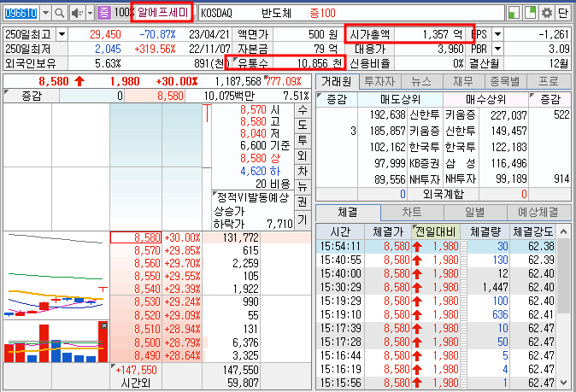Click the 유통수 label cell

253,63
